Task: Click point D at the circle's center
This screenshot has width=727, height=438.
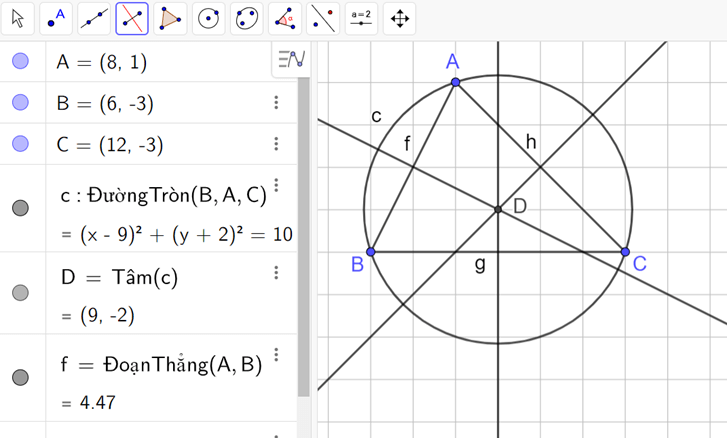Action: 498,209
